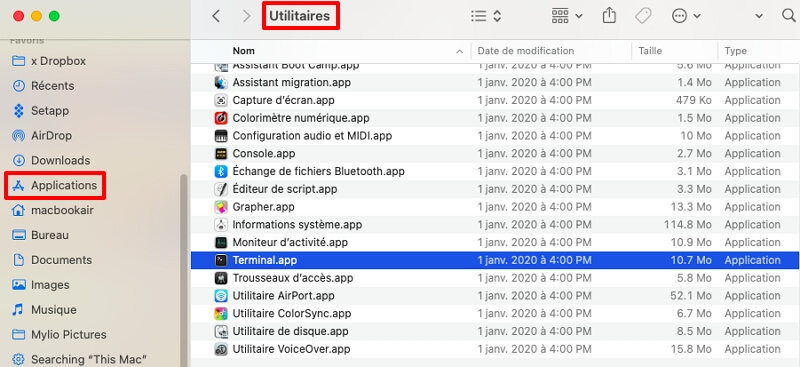Expand the group-by dropdown arrow

[x=579, y=16]
